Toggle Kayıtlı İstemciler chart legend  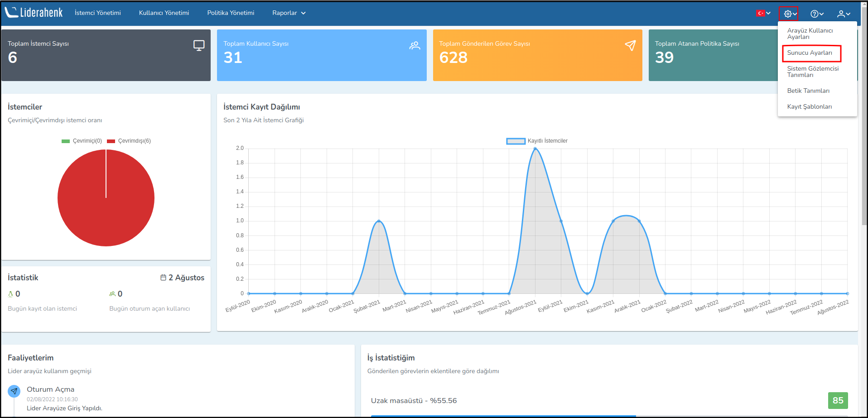coord(537,141)
